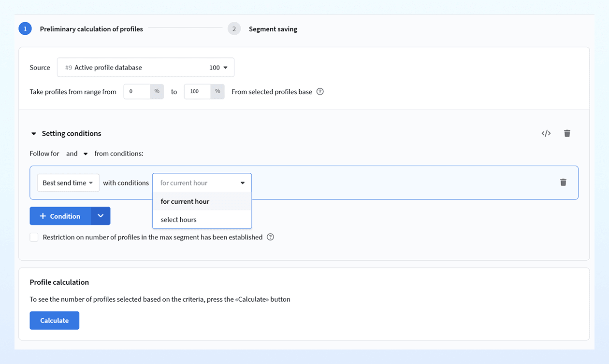Click the 'From selected profiles base' text
Viewport: 609px width, 364px height.
click(x=272, y=92)
